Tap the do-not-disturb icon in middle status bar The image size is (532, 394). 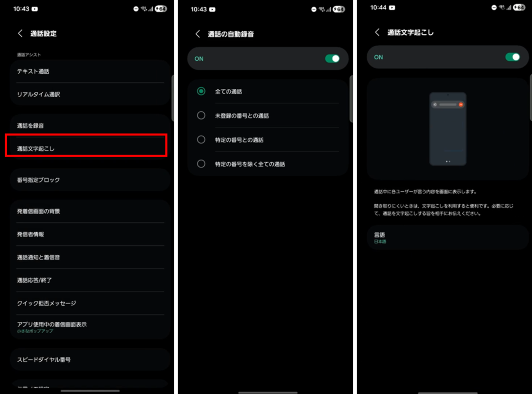click(x=313, y=9)
